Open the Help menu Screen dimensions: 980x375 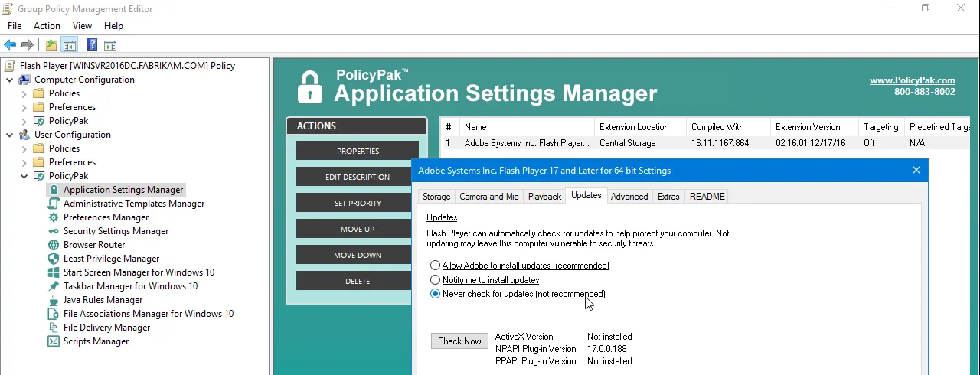tap(113, 26)
